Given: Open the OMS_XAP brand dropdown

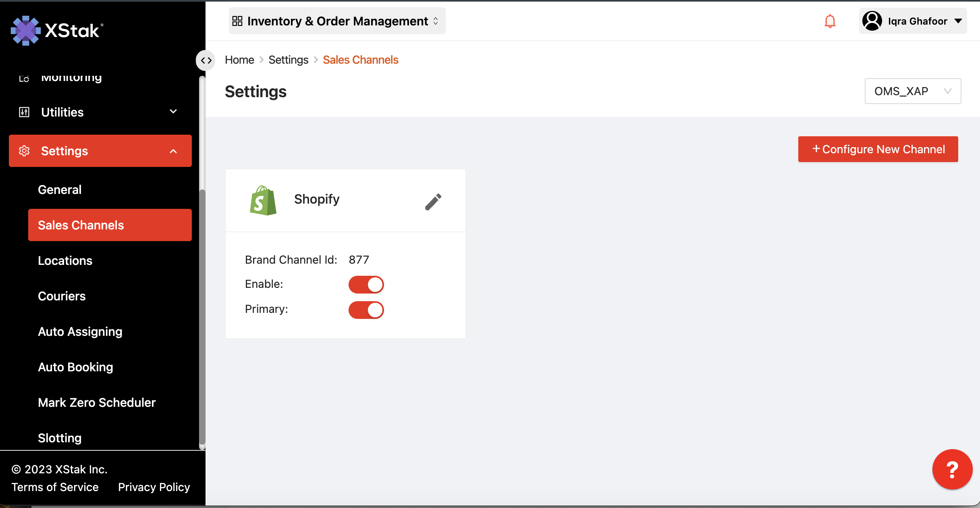Looking at the screenshot, I should (912, 91).
